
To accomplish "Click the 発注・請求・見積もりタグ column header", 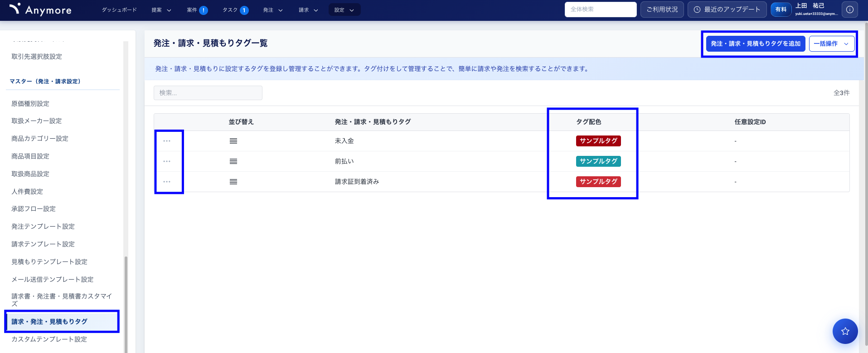I will pyautogui.click(x=373, y=122).
